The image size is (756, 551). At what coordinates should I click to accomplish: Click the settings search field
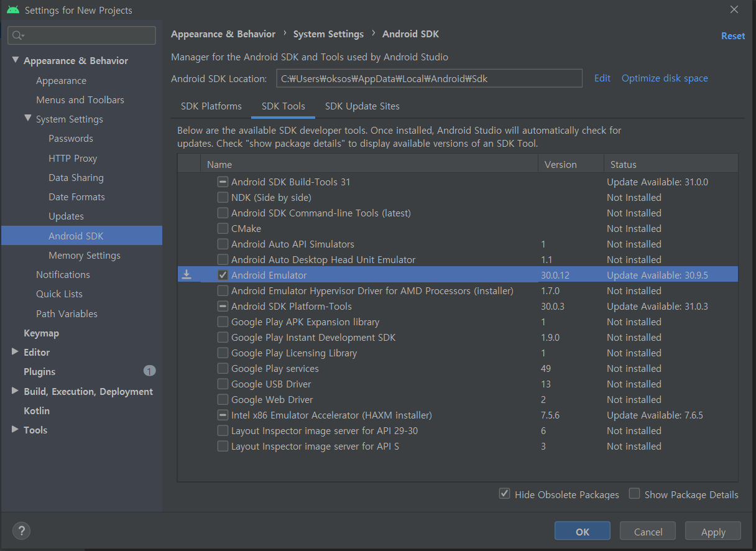coord(81,35)
